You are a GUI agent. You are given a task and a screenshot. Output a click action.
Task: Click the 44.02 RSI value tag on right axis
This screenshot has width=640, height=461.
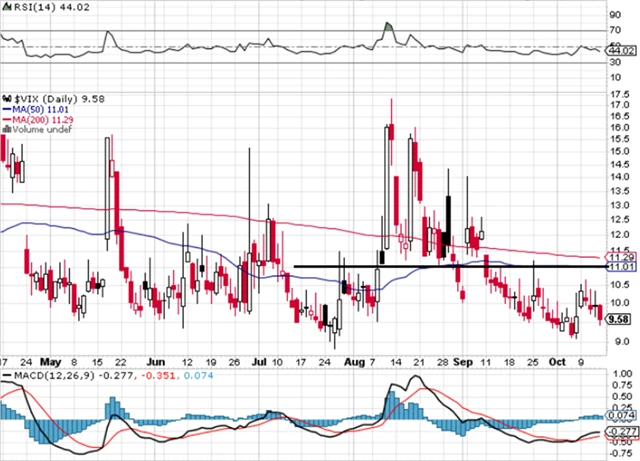[620, 49]
